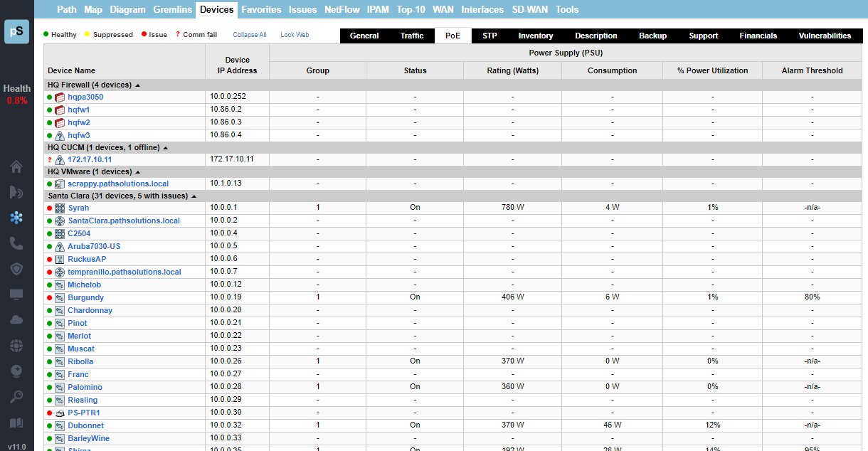Collapse the Santa Clara device group
Viewport: 868px width, 451px height.
[194, 196]
